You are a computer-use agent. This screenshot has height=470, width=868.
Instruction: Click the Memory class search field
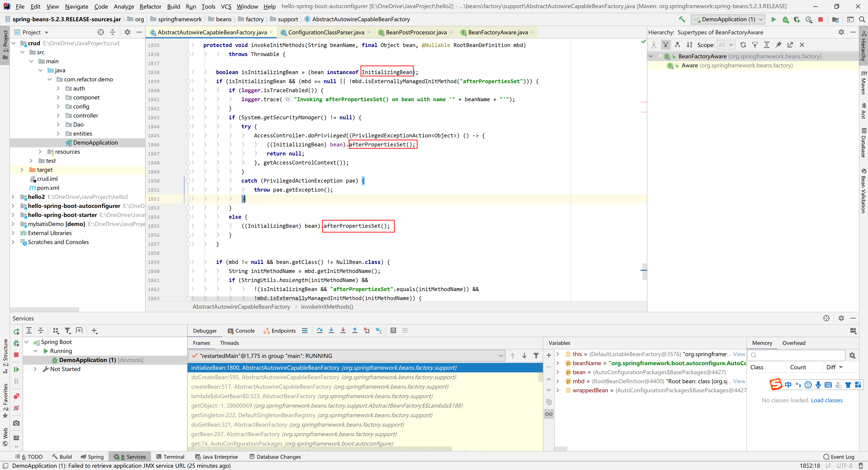click(797, 355)
